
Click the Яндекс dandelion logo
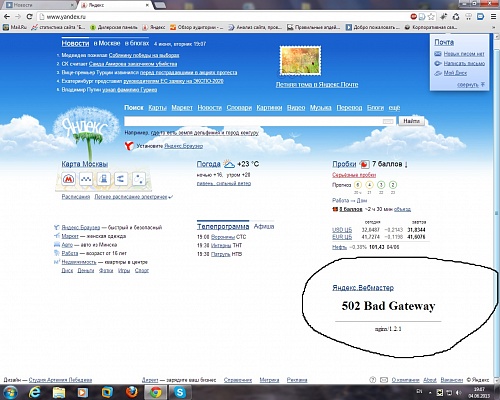click(87, 132)
